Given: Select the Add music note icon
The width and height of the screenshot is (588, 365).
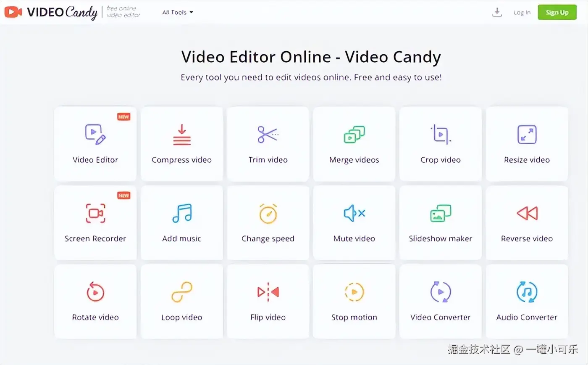Looking at the screenshot, I should (182, 213).
